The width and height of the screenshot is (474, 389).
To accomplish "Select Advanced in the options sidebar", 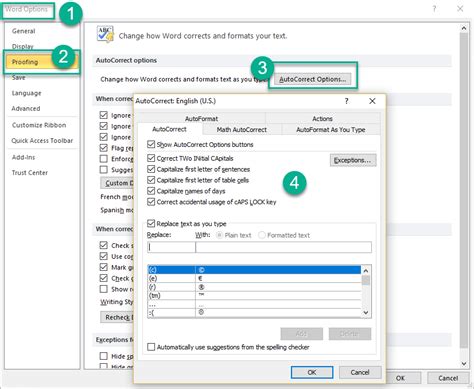I will point(26,109).
